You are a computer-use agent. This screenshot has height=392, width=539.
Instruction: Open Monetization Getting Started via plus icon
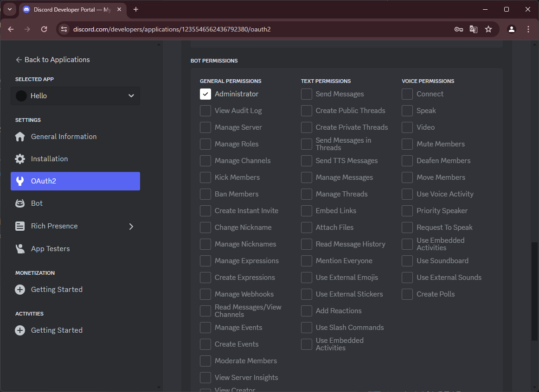[x=19, y=289]
